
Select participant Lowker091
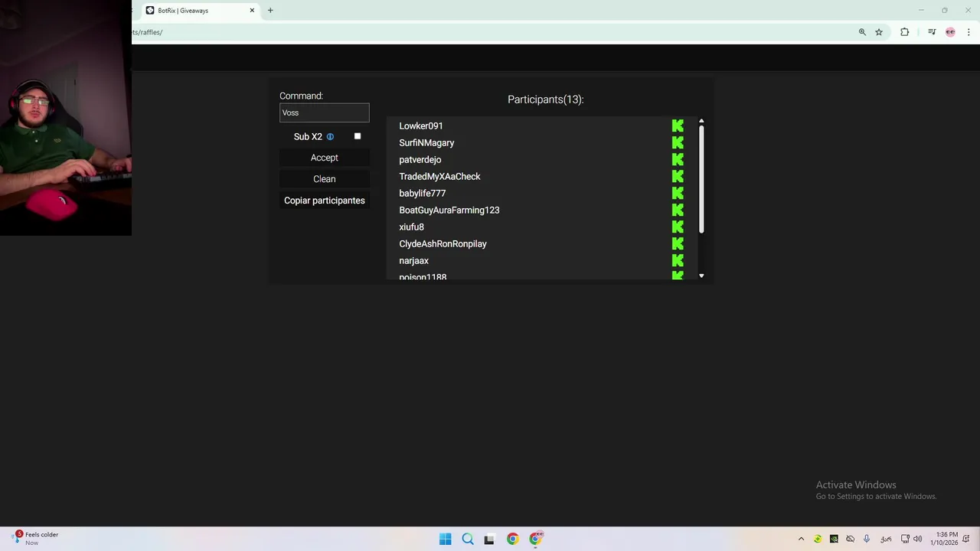pyautogui.click(x=421, y=126)
